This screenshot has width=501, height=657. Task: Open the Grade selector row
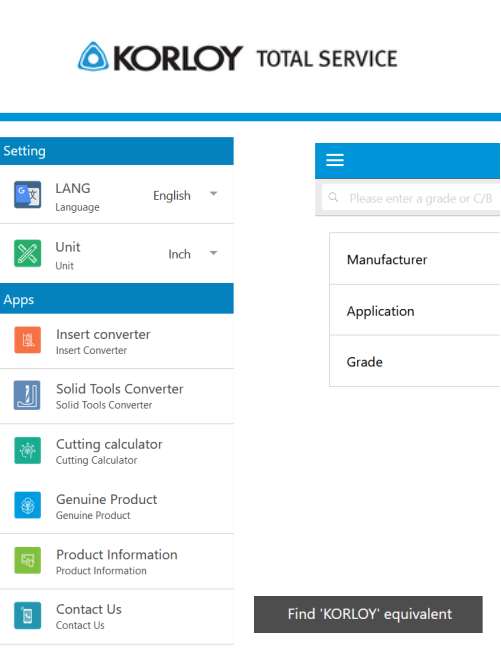click(415, 361)
